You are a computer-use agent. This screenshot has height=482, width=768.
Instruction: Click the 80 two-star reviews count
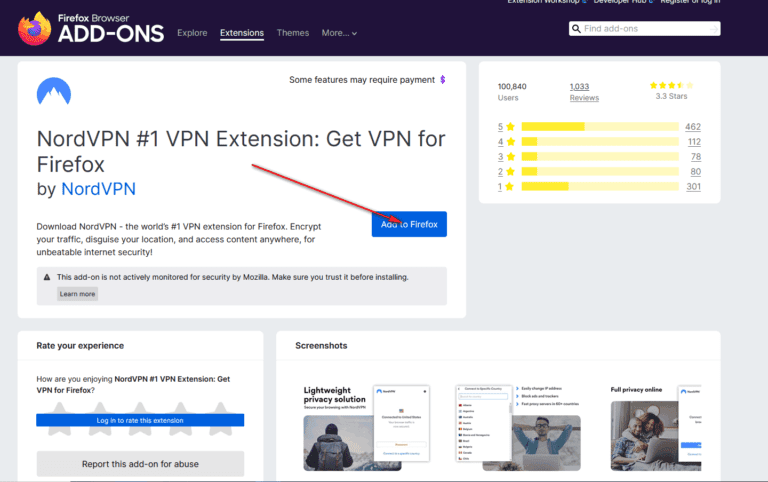(696, 171)
